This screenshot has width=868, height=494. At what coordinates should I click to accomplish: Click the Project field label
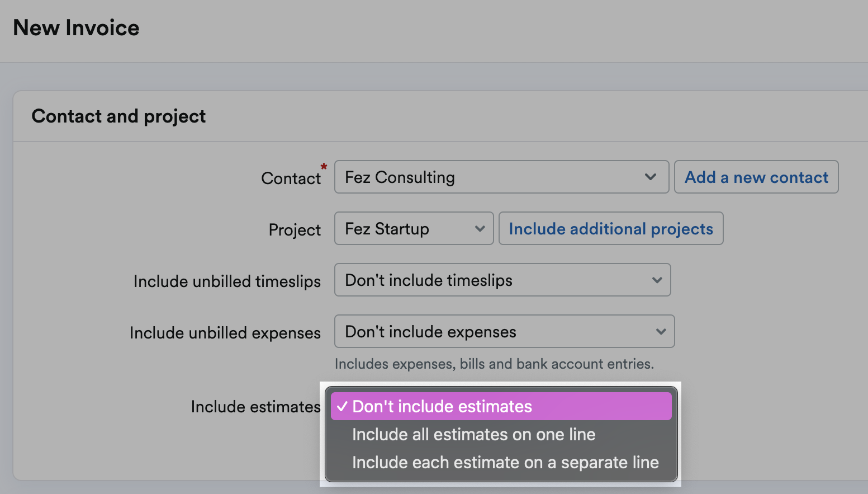click(295, 230)
